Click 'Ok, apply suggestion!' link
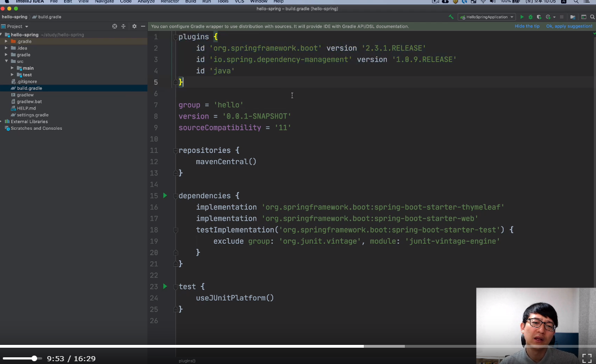 (569, 26)
